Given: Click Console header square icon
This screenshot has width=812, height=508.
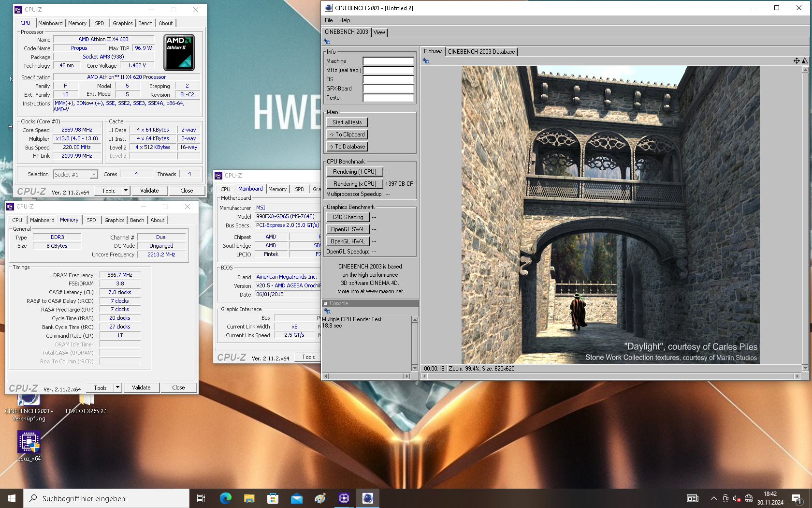Looking at the screenshot, I should [x=325, y=303].
